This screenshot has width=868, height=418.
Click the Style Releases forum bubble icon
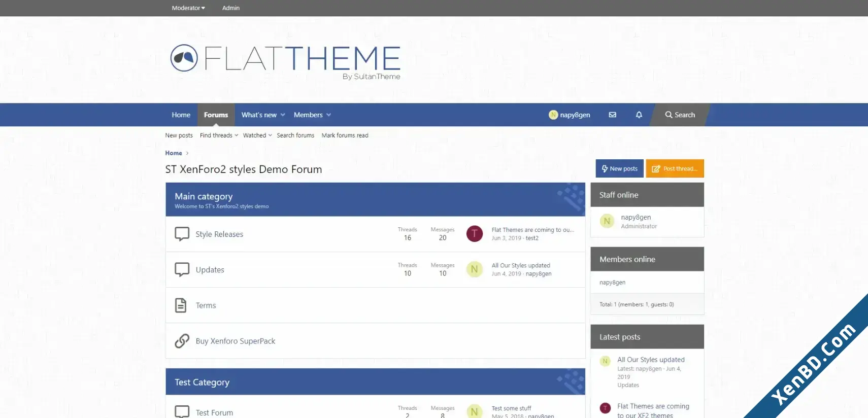point(182,234)
